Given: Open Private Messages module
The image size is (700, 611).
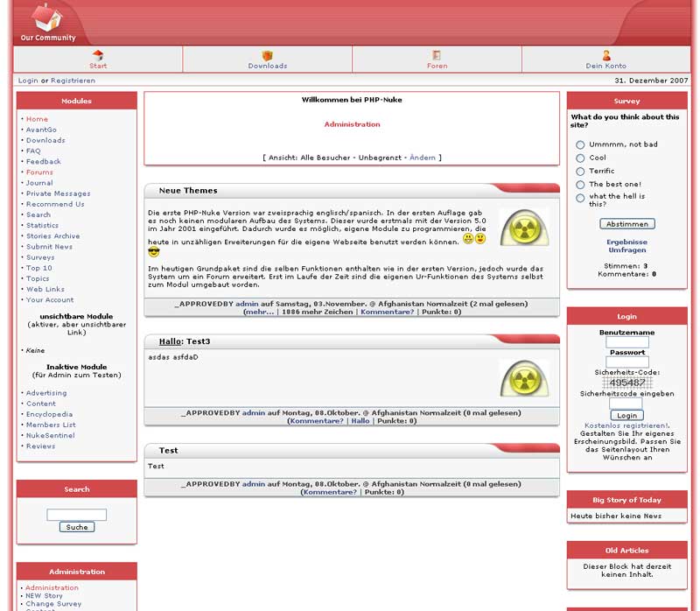Looking at the screenshot, I should pyautogui.click(x=58, y=193).
